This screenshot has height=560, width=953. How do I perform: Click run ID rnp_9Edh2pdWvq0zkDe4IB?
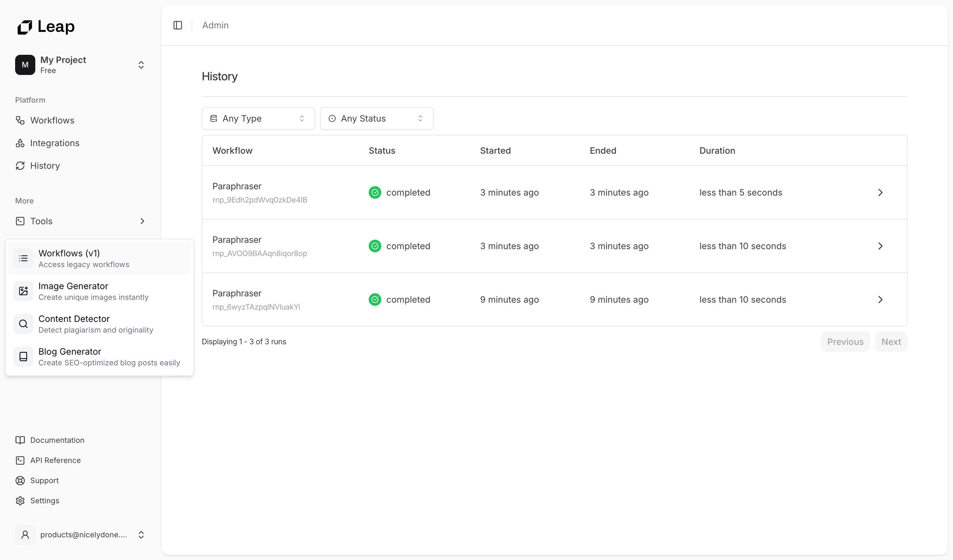(260, 200)
